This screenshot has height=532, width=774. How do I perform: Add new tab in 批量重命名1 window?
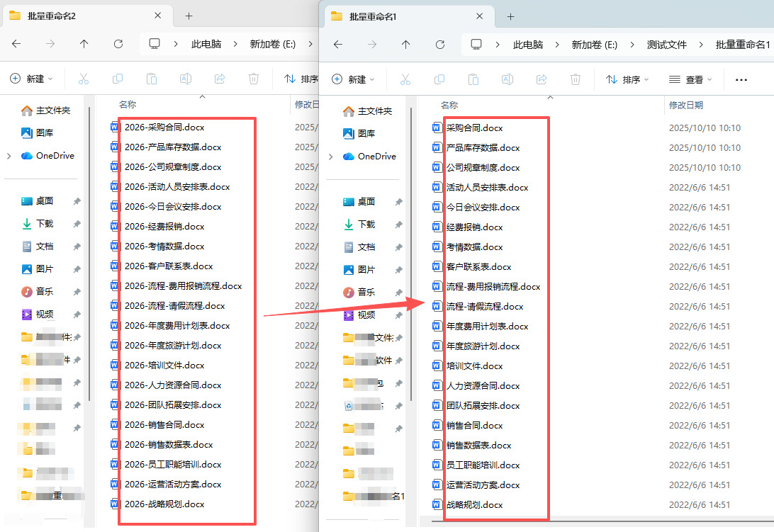point(510,16)
